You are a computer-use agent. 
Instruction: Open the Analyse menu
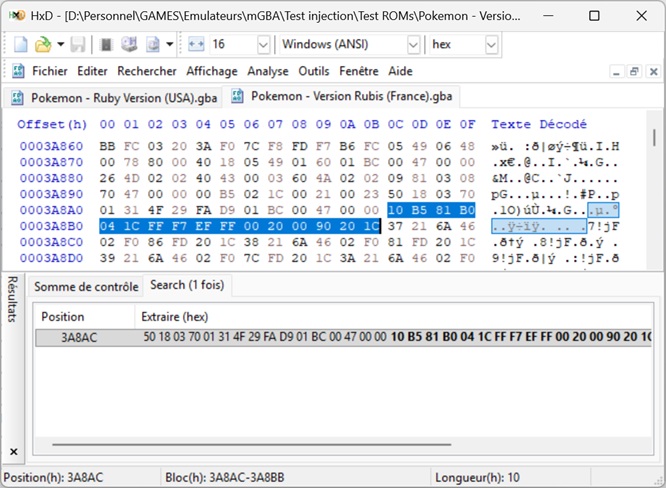point(267,72)
